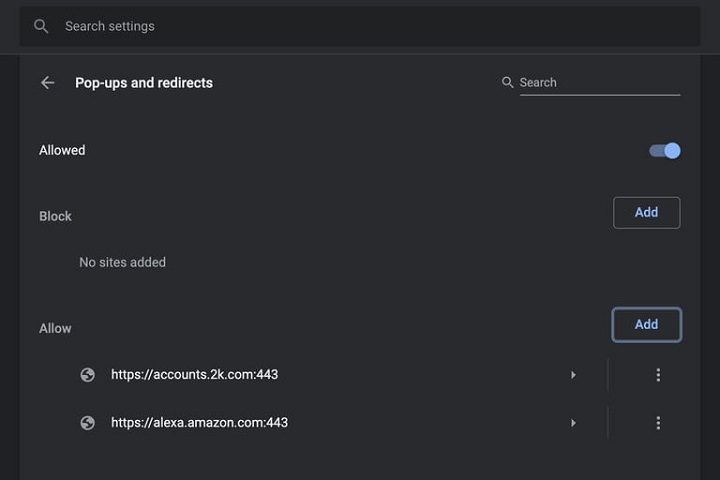Focus the Search settings field at top

tap(360, 26)
